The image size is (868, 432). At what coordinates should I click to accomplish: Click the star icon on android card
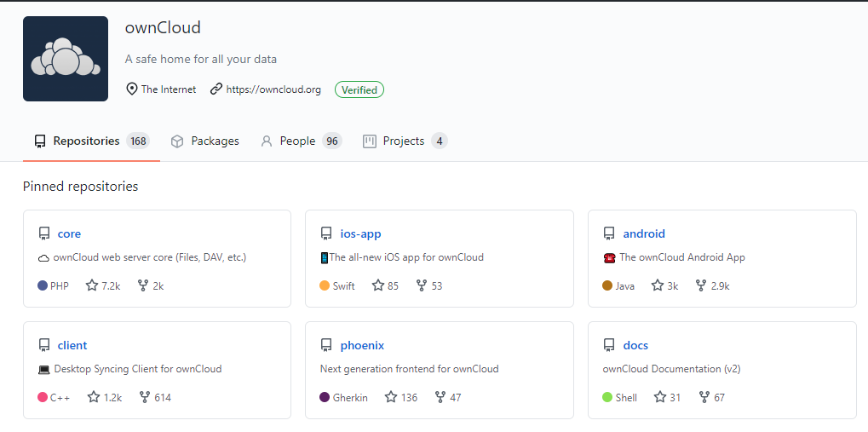tap(658, 285)
